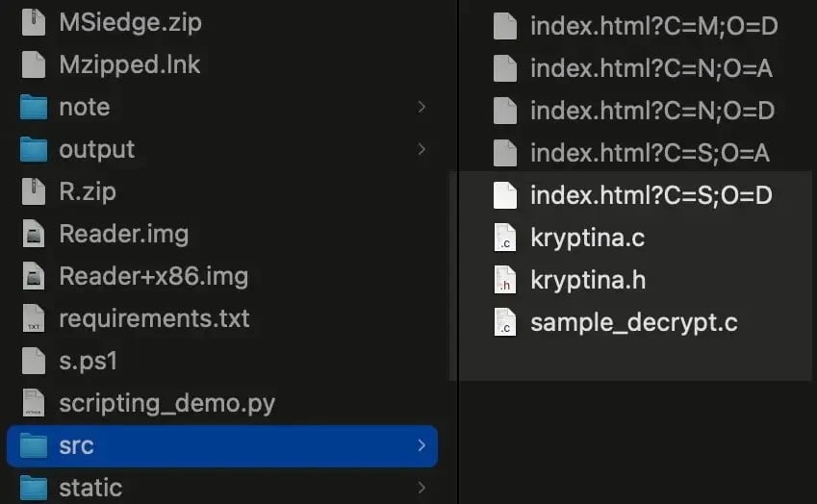Viewport: 817px width, 504px height.
Task: Click the R.zip archive icon
Action: click(x=34, y=191)
